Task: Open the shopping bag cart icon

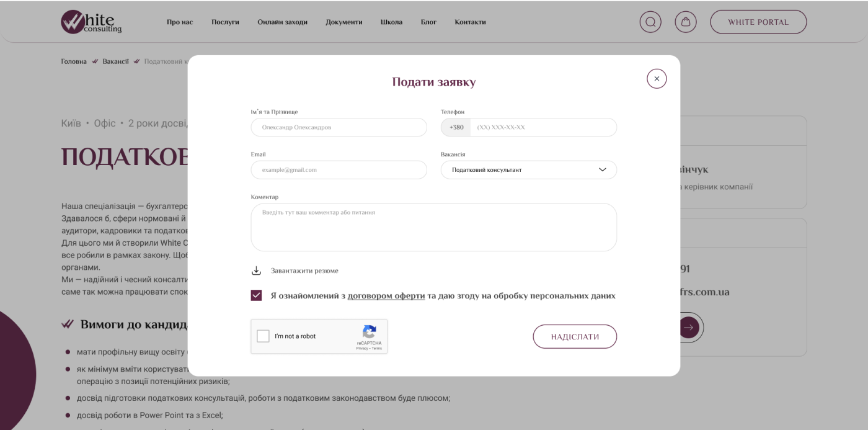Action: (686, 22)
